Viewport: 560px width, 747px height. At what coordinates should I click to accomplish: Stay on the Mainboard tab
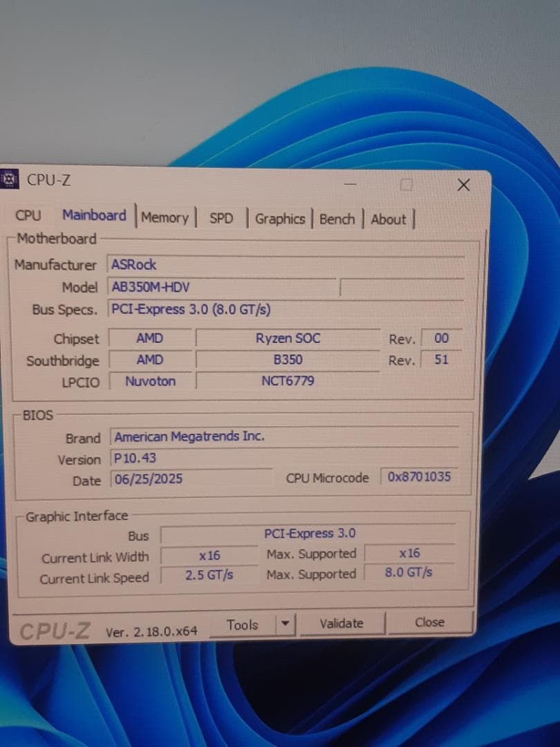[94, 215]
